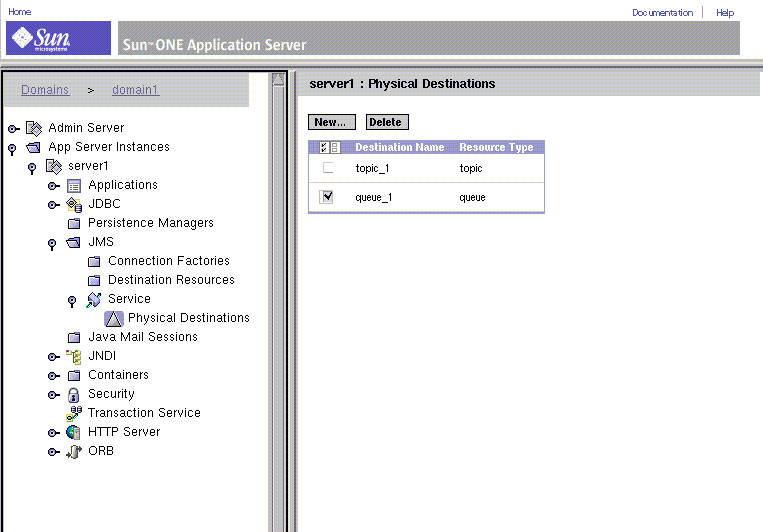Click the deselect-all icon in table header
Viewport: 763px width, 532px height.
[x=335, y=147]
